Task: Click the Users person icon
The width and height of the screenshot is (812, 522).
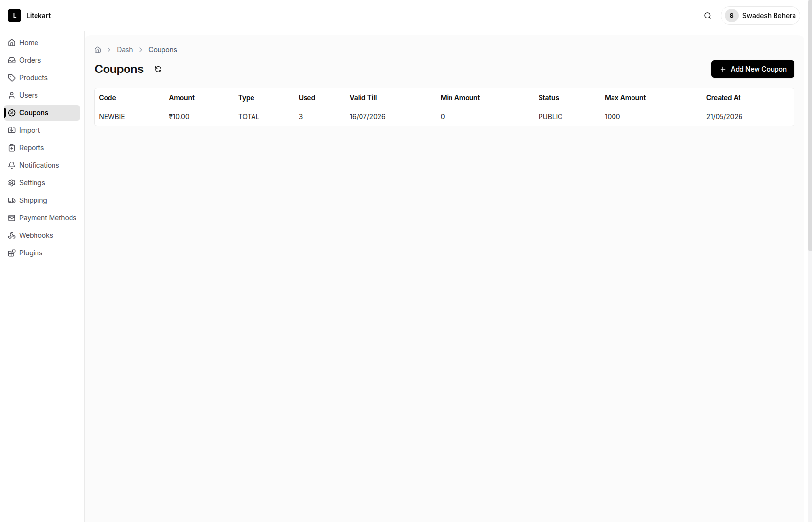Action: point(12,95)
